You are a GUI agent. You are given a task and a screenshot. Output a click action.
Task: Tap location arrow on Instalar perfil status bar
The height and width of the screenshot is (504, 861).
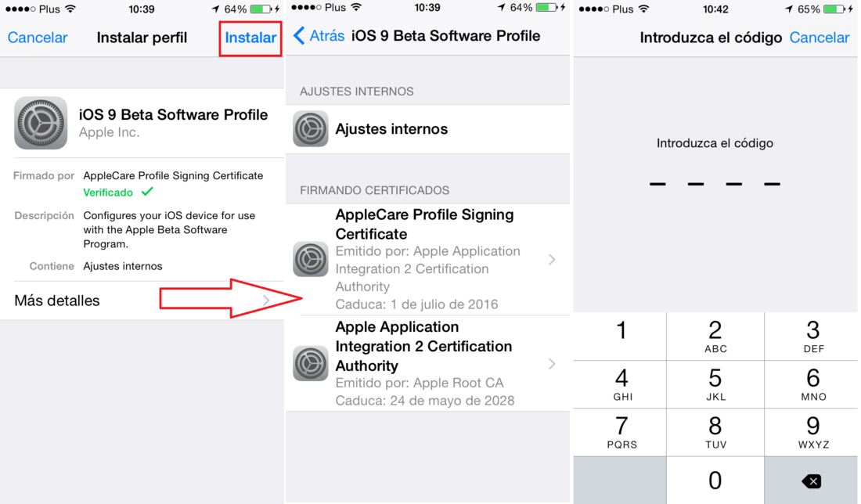click(215, 9)
